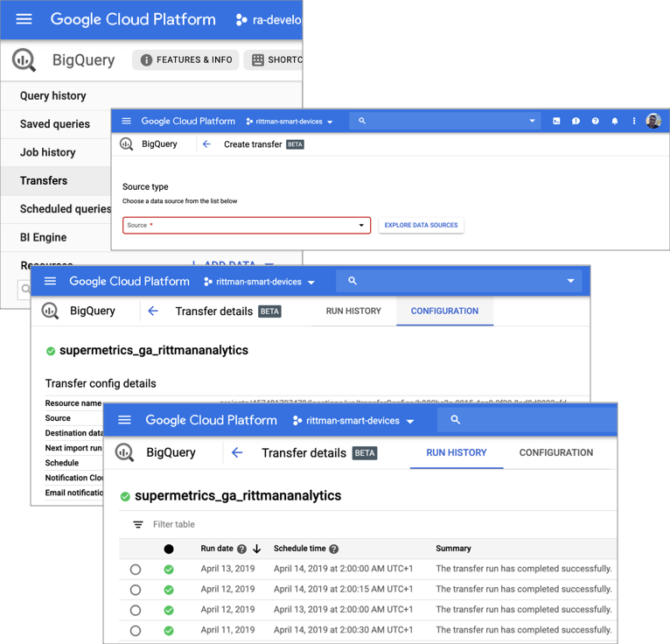This screenshot has width=670, height=644.
Task: Click BigQuery logo in Run history window
Action: tap(124, 452)
